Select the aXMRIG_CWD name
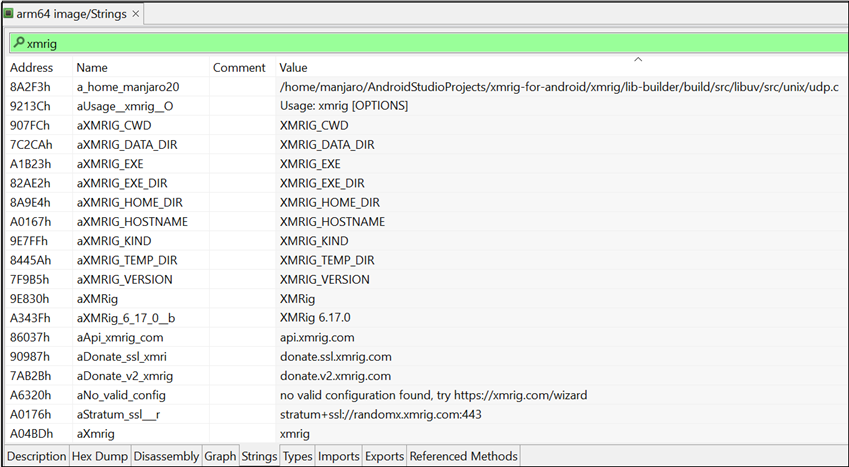 pos(114,125)
